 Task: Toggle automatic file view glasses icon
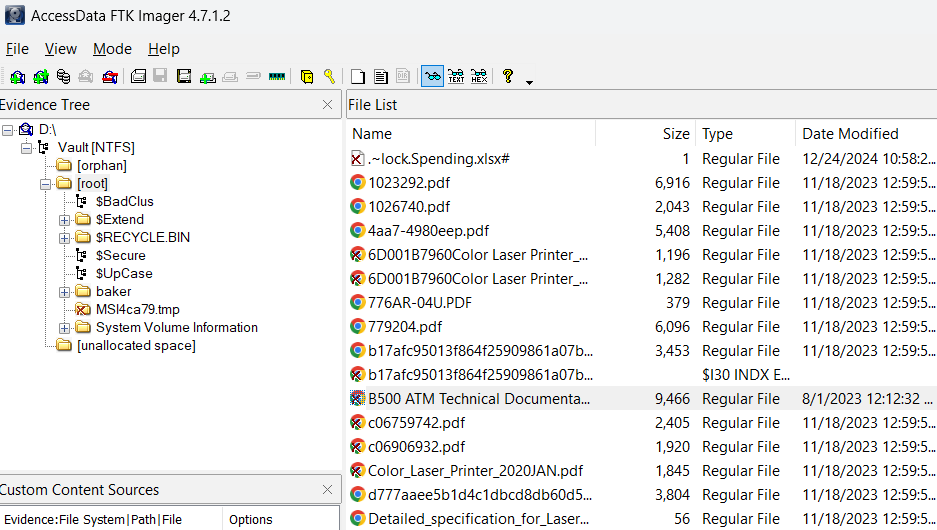tap(433, 76)
